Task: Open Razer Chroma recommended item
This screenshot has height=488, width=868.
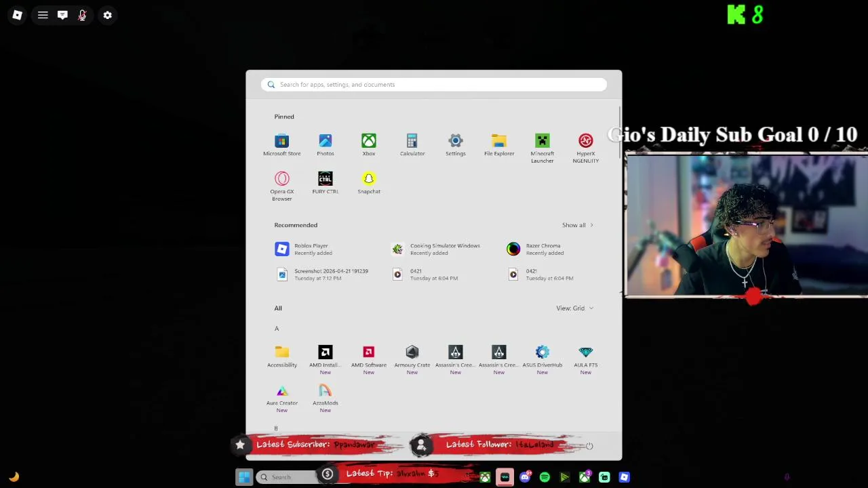Action: coord(536,249)
